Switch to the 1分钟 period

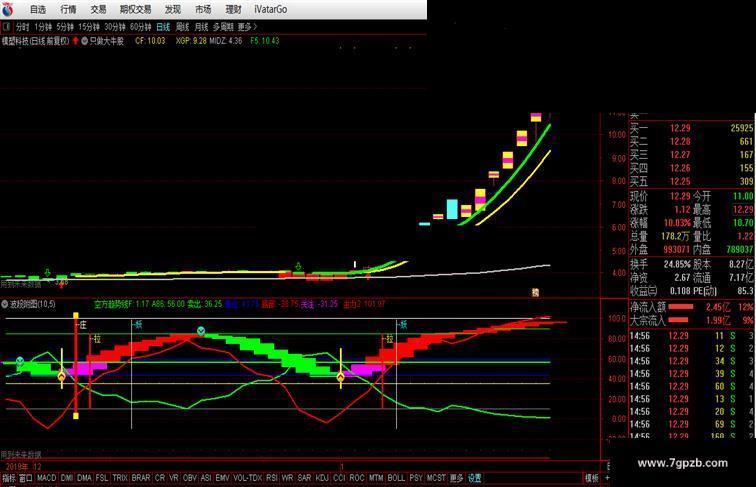tap(43, 27)
